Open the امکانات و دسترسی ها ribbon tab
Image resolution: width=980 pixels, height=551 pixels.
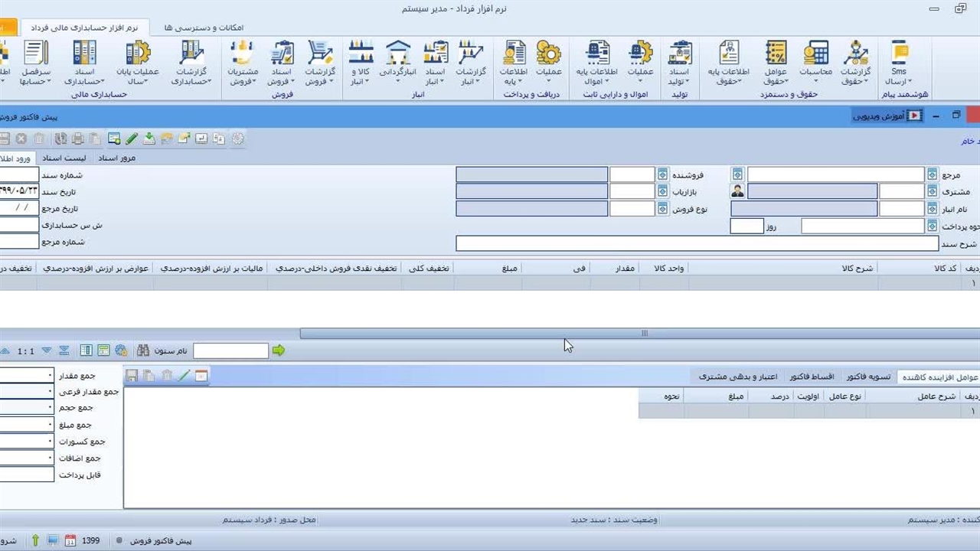tap(204, 28)
